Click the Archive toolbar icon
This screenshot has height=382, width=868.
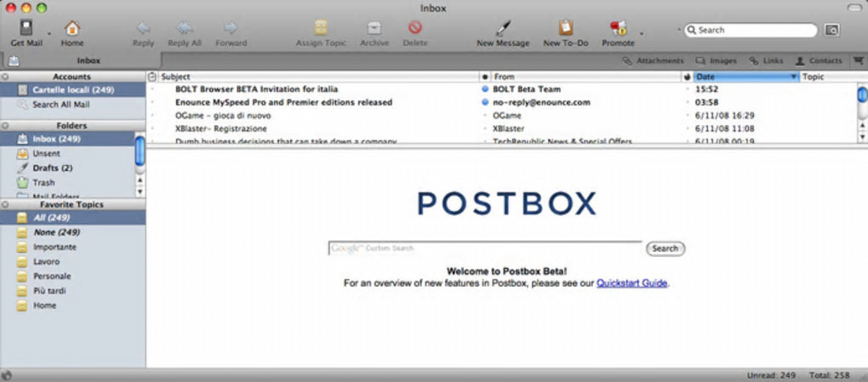click(374, 28)
